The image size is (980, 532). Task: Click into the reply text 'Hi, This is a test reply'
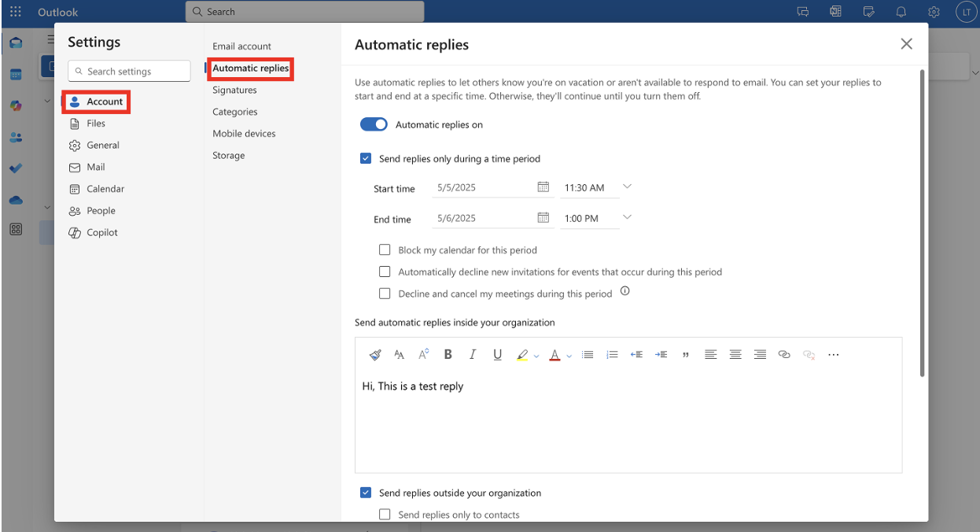coord(413,386)
